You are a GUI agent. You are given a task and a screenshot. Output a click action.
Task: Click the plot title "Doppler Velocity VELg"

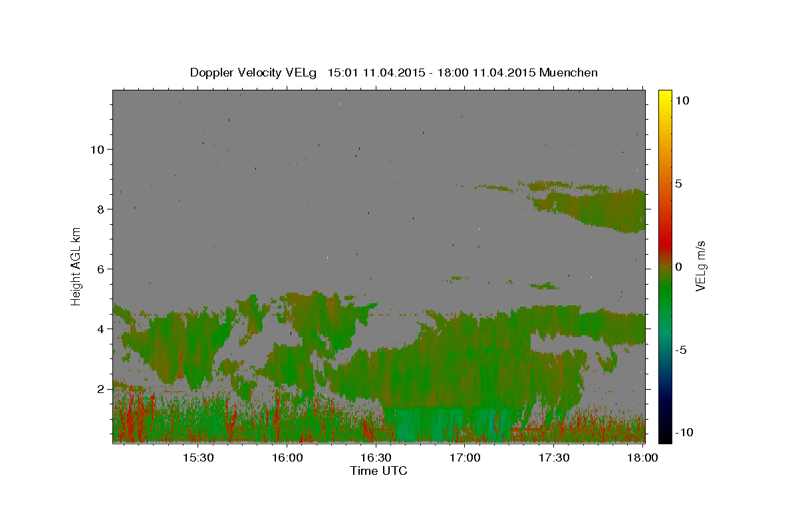(254, 72)
